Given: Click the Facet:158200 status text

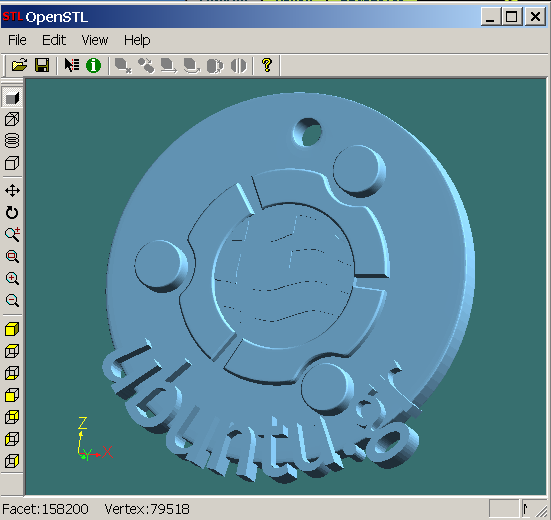Looking at the screenshot, I should click(x=45, y=509).
